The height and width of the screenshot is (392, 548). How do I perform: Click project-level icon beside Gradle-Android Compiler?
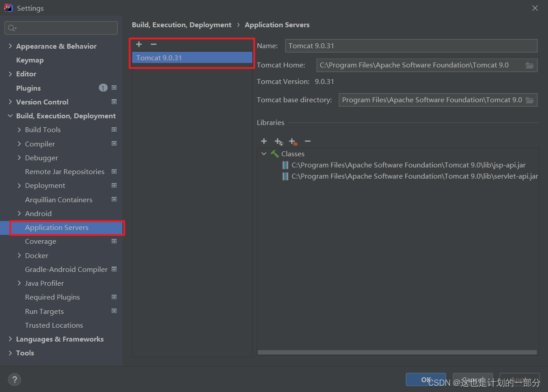(x=114, y=269)
